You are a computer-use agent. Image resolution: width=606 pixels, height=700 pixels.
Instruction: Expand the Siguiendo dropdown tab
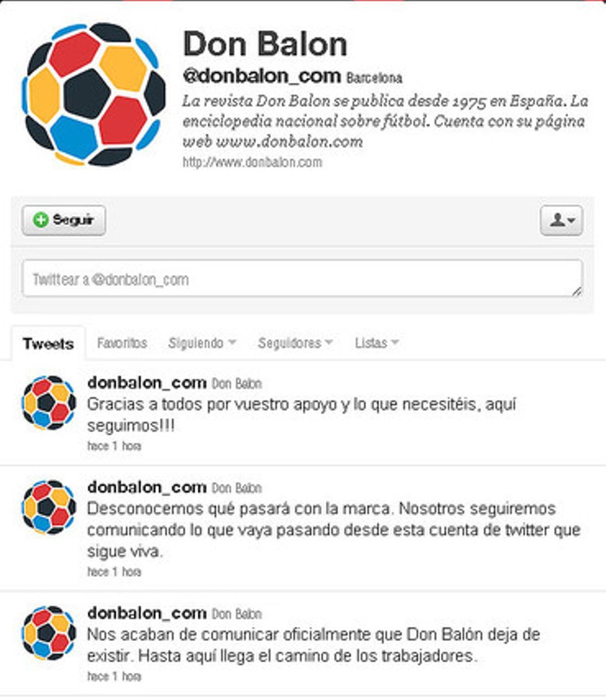pos(202,343)
